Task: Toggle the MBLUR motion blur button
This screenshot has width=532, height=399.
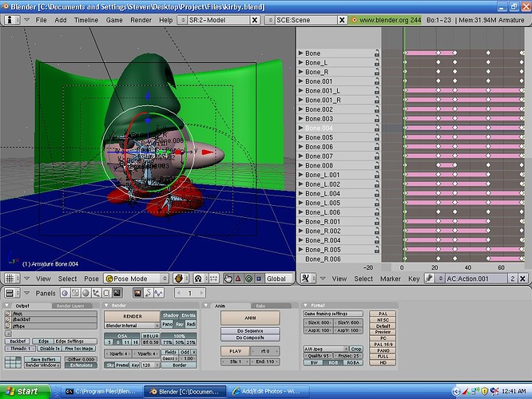Action: point(151,336)
